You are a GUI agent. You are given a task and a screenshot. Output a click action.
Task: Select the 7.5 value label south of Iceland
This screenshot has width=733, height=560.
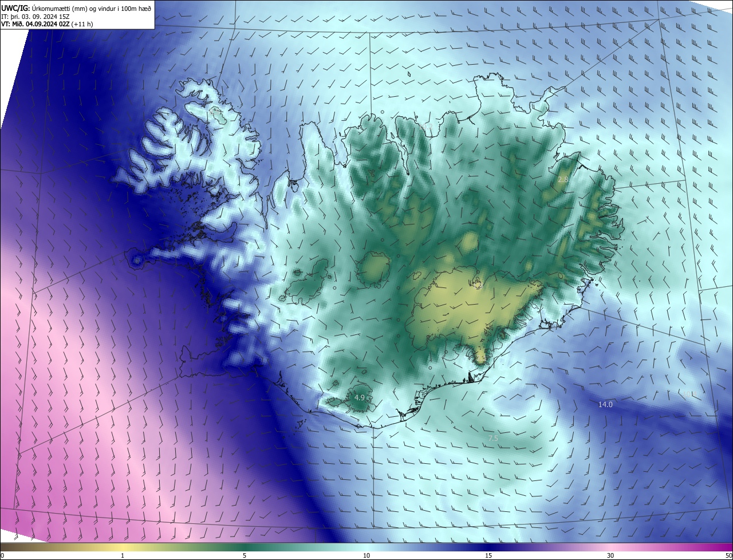point(493,439)
